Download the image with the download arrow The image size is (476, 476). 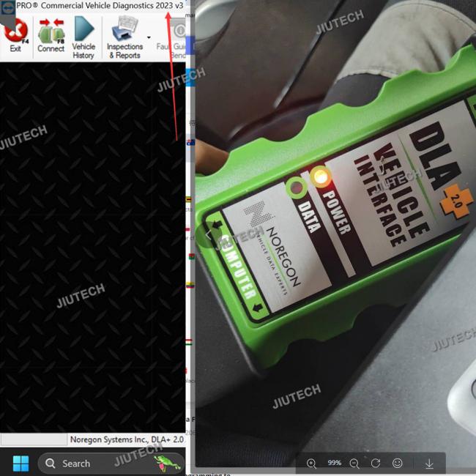click(429, 464)
